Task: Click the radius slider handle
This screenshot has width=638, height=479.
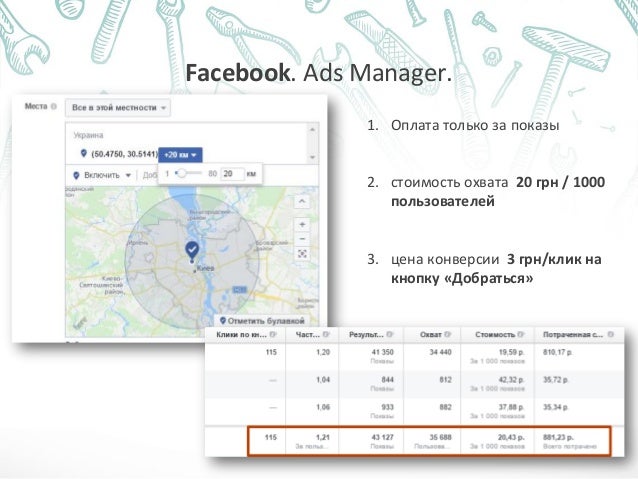Action: tap(182, 173)
